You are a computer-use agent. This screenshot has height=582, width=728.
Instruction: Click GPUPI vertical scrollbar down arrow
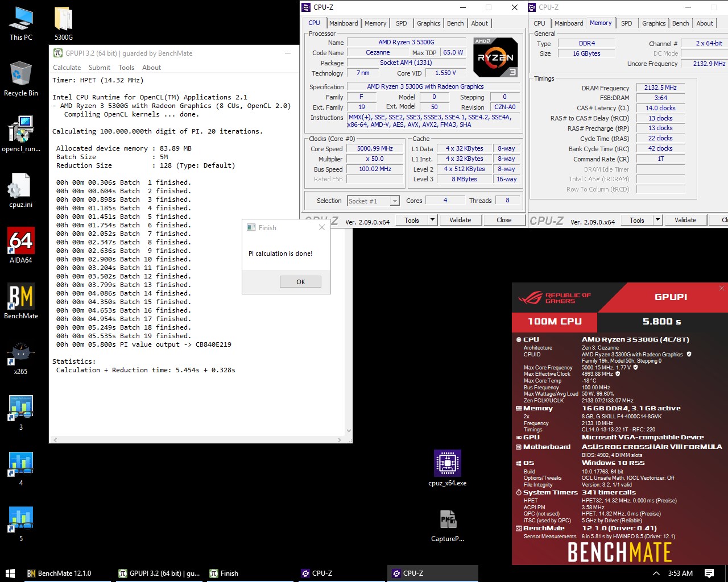click(348, 431)
